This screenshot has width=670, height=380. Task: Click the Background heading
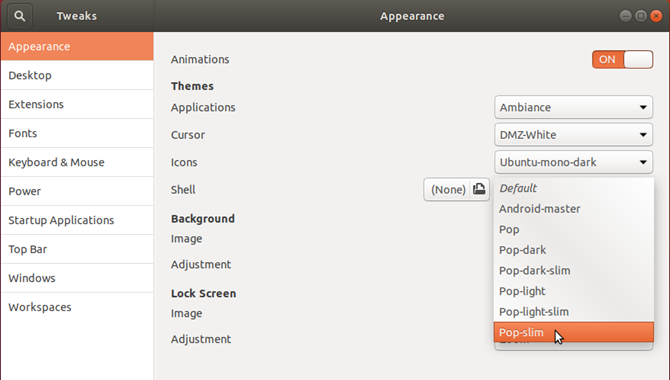click(203, 218)
